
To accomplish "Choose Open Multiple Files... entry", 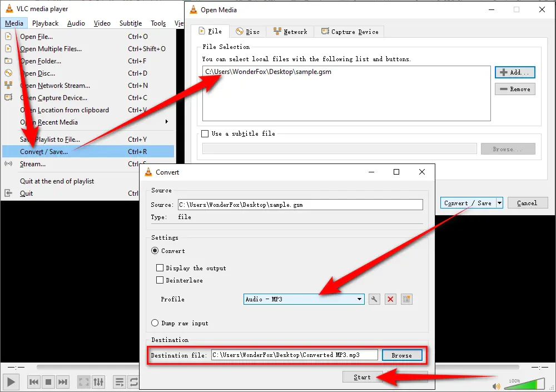I will click(x=88, y=48).
